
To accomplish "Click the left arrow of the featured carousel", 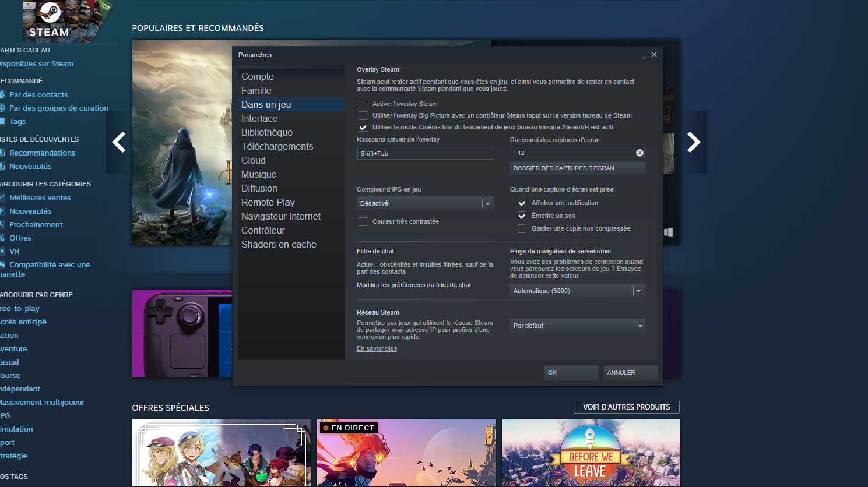I will click(x=118, y=142).
